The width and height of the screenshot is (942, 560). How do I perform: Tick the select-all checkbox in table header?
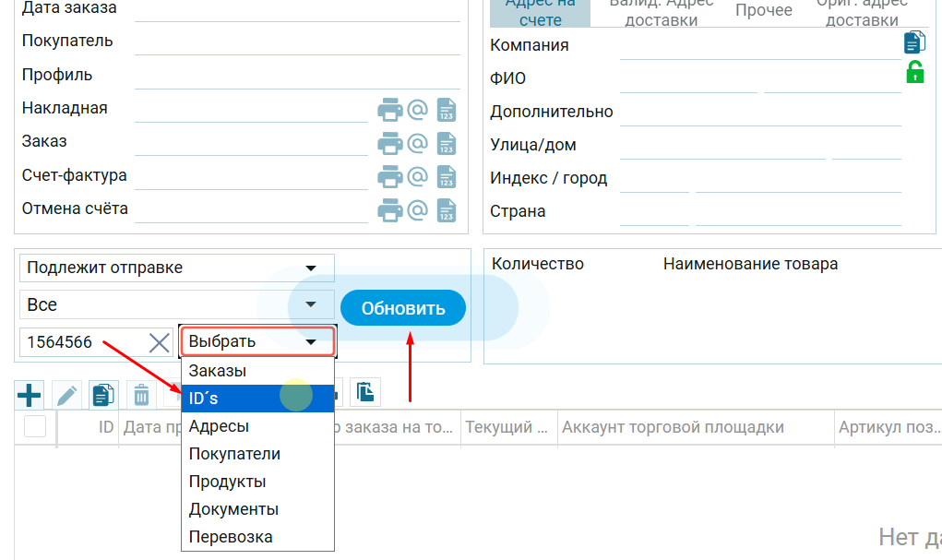35,427
